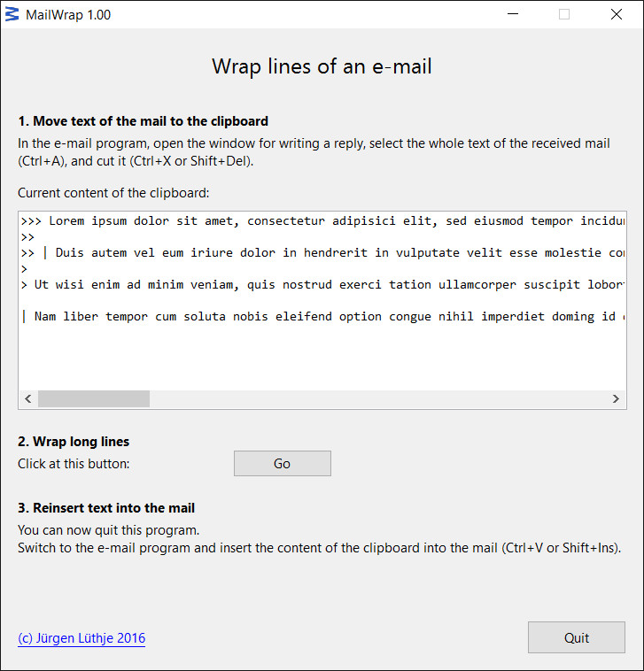Click the 'MailWrap 1.00' title bar text
This screenshot has height=671, width=644.
click(68, 15)
